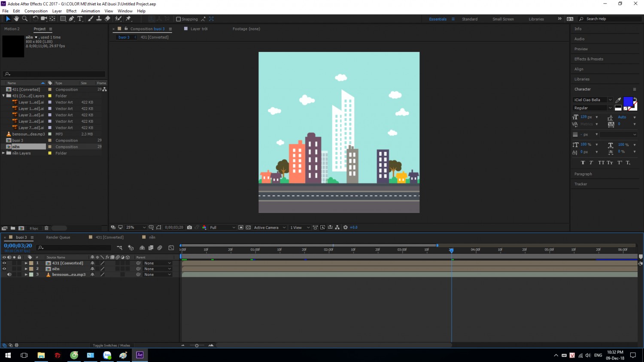Select the Hand tool
644x362 pixels.
[x=16, y=18]
